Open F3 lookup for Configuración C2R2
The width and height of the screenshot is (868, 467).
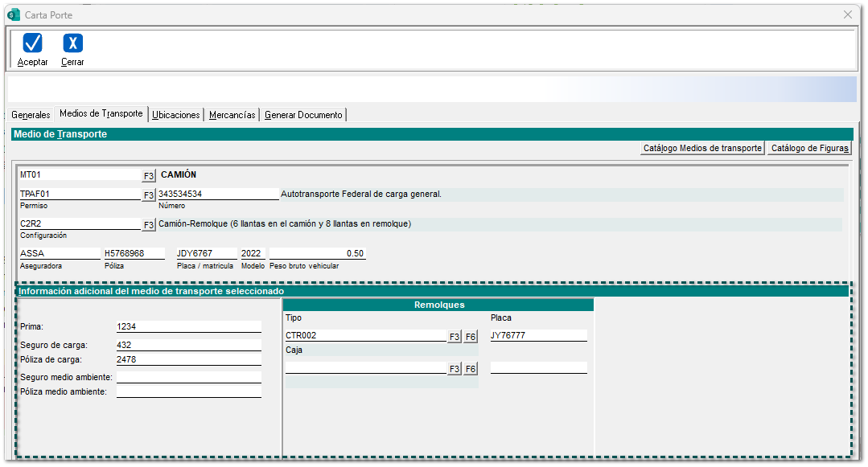click(x=148, y=224)
